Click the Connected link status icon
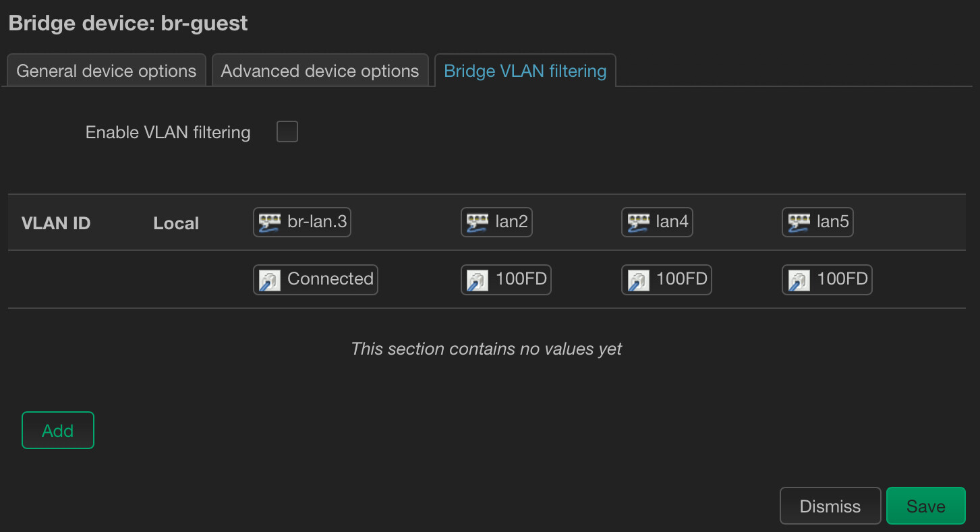Screen dimensions: 980x532 click(x=270, y=280)
